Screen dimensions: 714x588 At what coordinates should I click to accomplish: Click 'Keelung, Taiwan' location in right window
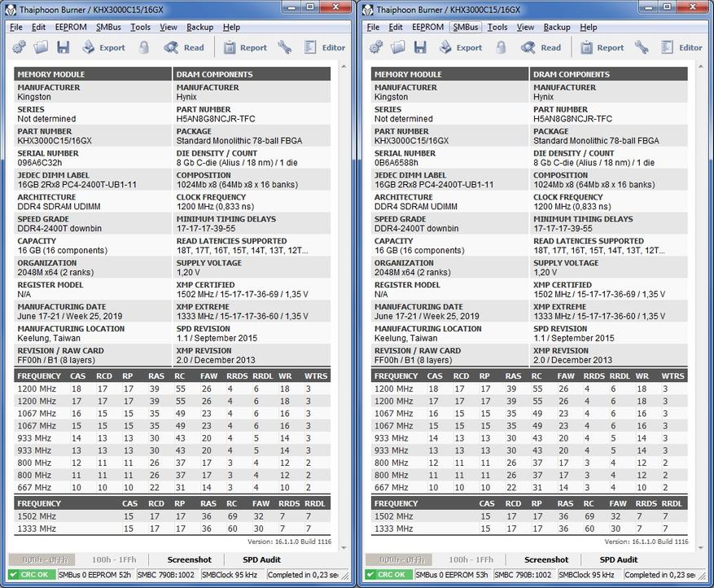[x=405, y=339]
